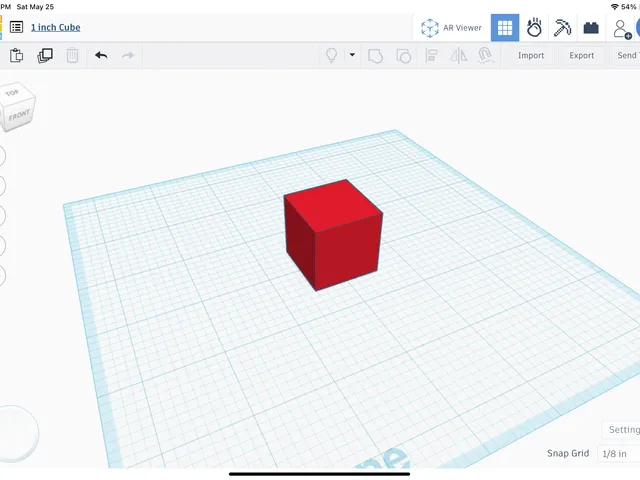Ungroup the selected shapes
The image size is (640, 480).
[404, 56]
